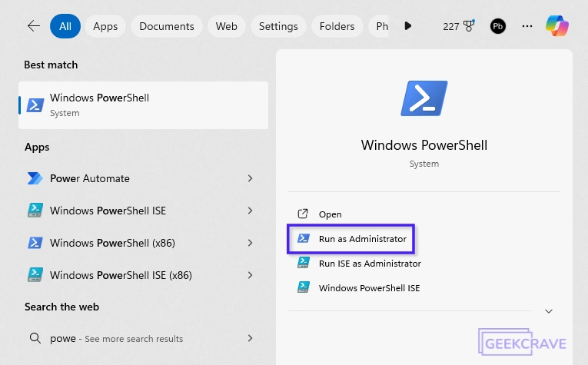Open Windows PowerShell (x86) app result
Viewport: 588px width, 365px height.
[x=143, y=243]
